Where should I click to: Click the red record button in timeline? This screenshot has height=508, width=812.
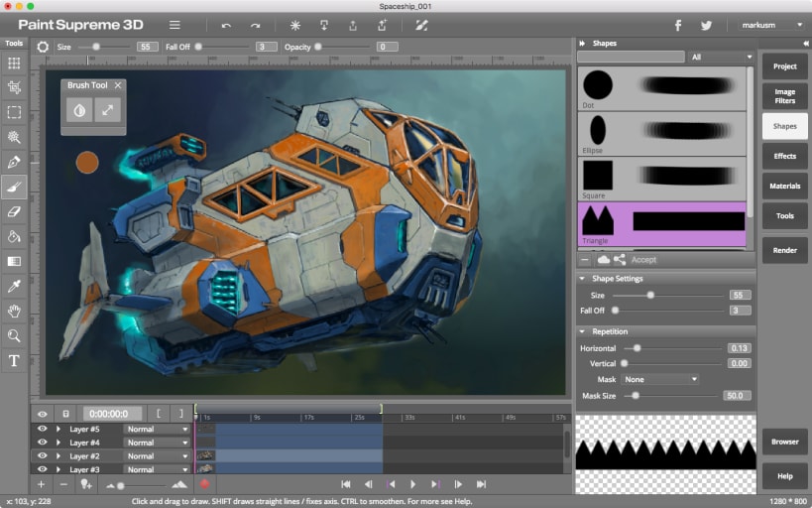(x=204, y=484)
